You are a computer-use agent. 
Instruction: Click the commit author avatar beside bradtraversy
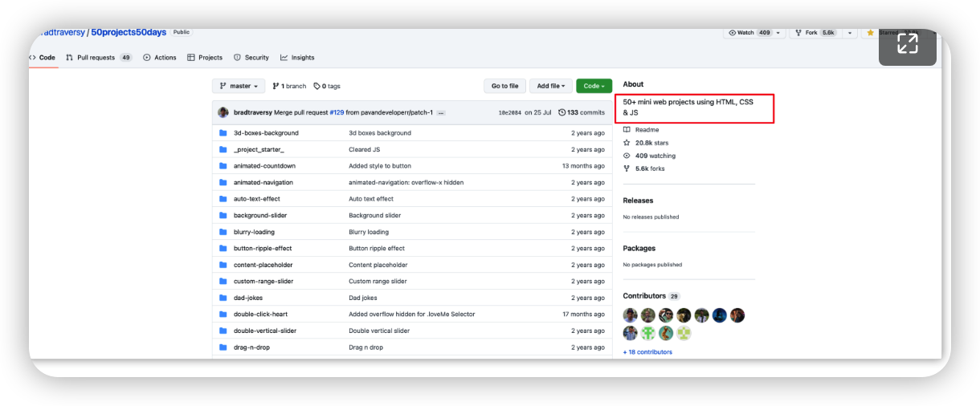click(x=223, y=112)
